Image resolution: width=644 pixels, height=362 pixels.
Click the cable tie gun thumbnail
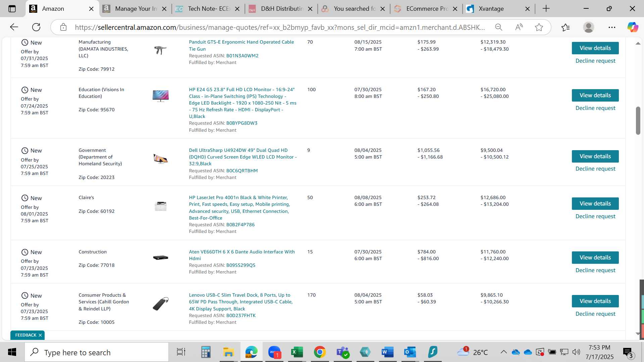(160, 50)
